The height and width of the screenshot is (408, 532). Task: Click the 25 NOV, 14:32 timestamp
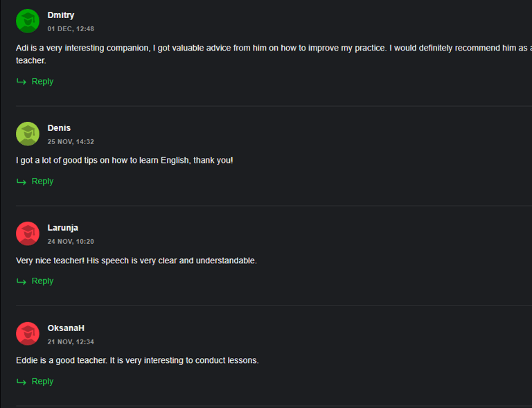[x=71, y=142]
